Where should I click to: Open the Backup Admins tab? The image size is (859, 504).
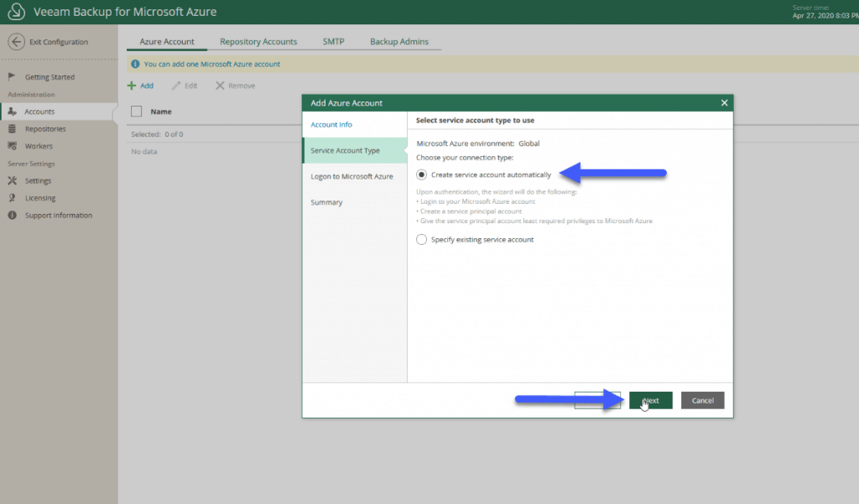click(399, 42)
